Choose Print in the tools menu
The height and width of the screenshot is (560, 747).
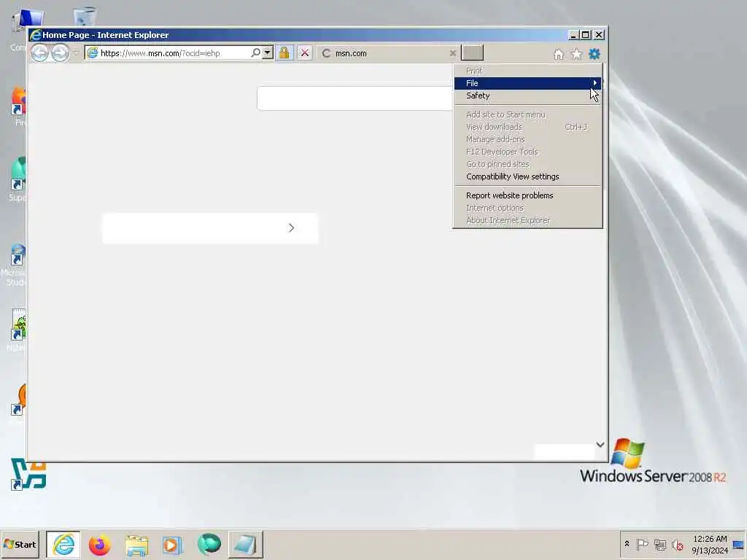[x=527, y=71]
